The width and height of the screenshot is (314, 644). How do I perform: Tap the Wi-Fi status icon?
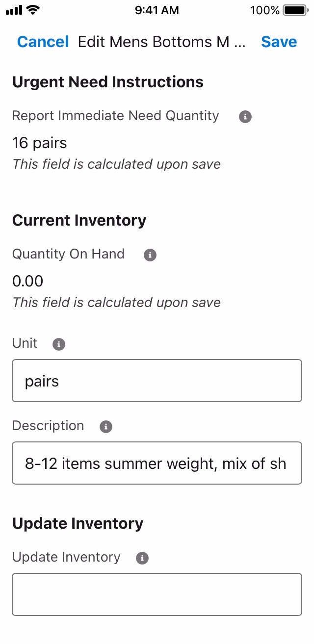[34, 10]
